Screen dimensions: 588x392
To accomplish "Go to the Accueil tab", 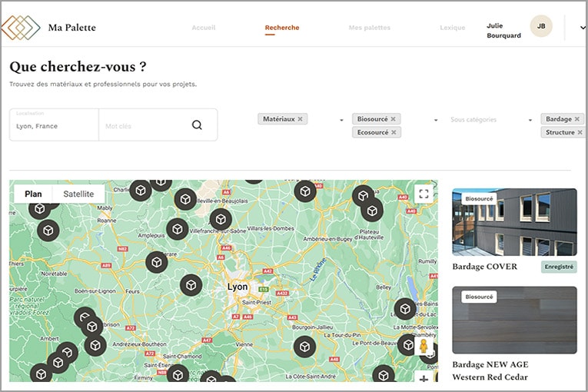I will [x=204, y=28].
